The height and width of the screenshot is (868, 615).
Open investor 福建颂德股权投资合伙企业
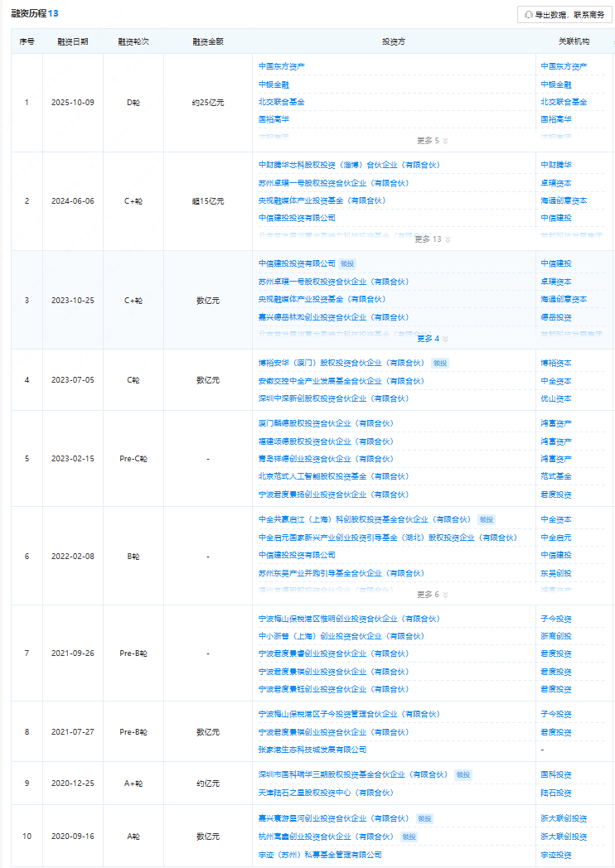[326, 441]
